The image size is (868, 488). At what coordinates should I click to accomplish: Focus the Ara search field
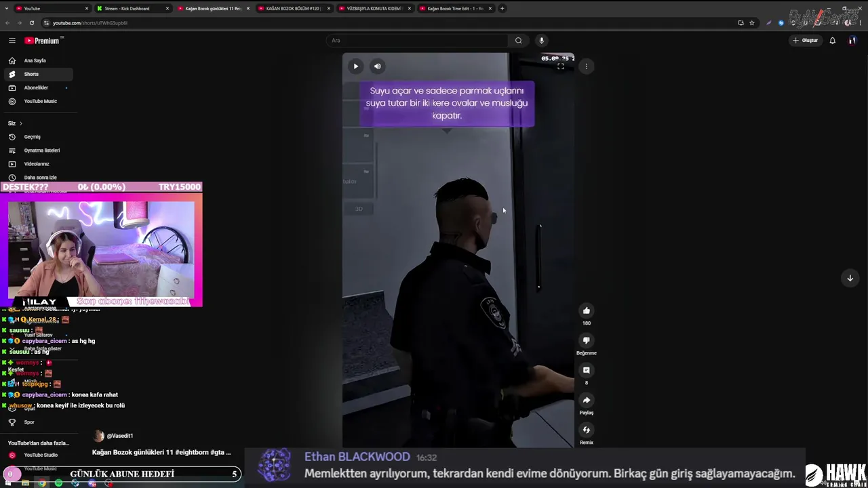pos(417,41)
